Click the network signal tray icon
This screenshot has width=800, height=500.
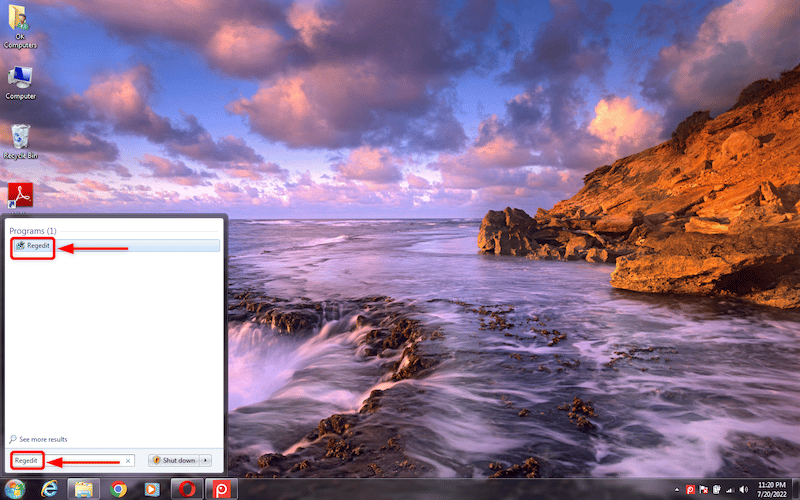pyautogui.click(x=731, y=489)
